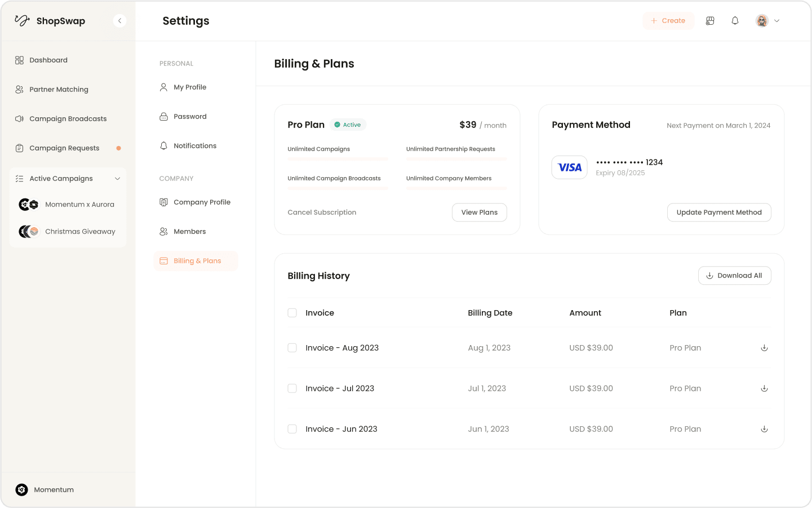This screenshot has width=812, height=508.
Task: Download the Invoice - Aug 2023 file
Action: click(764, 348)
